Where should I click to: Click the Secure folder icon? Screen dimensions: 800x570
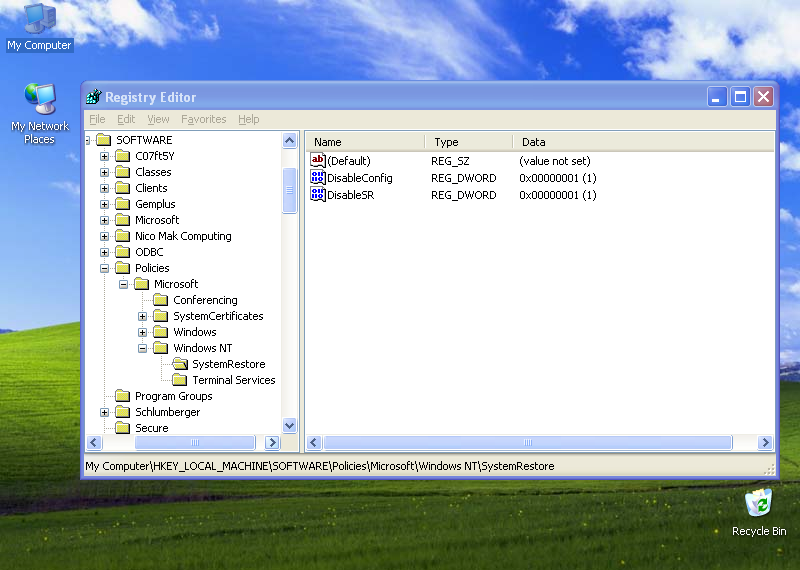tap(122, 428)
